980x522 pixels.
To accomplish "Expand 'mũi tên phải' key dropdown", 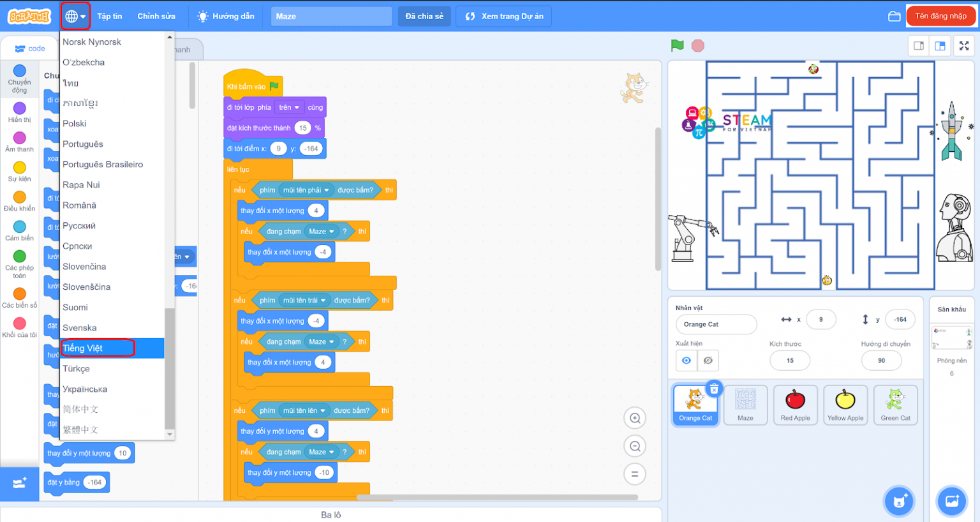I will [x=327, y=190].
